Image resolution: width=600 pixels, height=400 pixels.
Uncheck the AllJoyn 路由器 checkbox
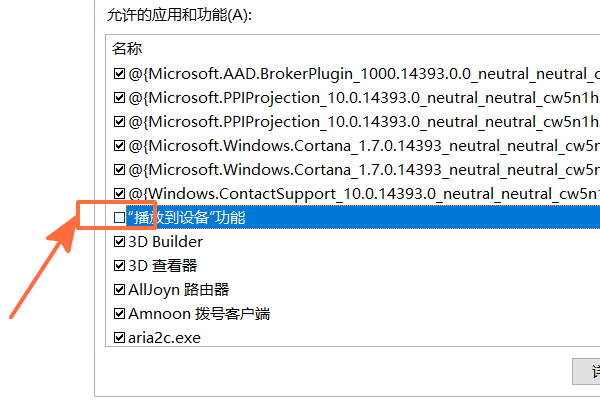pos(120,289)
